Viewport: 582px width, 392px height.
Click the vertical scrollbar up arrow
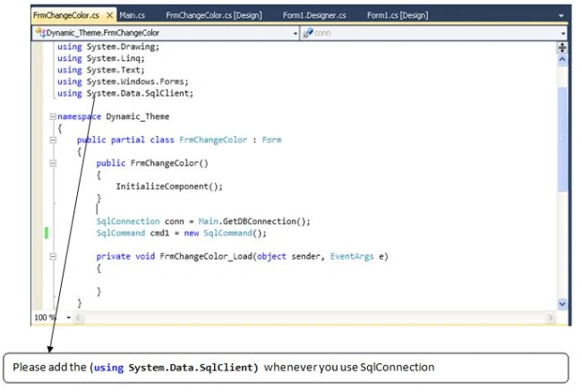[x=562, y=60]
